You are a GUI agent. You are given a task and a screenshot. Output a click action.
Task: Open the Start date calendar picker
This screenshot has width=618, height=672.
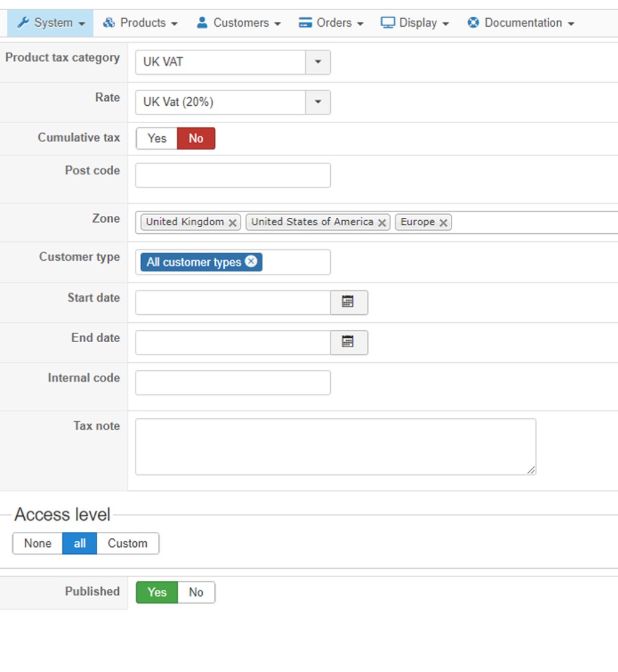click(348, 302)
